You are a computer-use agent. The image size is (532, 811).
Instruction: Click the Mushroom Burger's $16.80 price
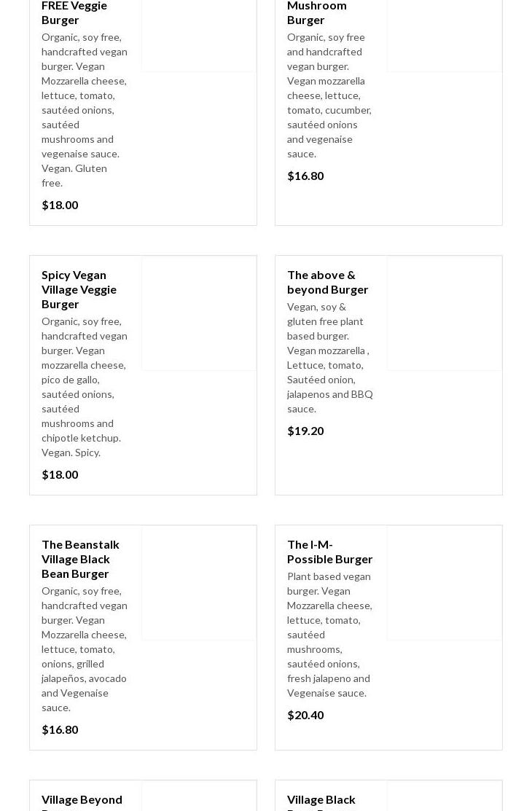[x=305, y=176]
